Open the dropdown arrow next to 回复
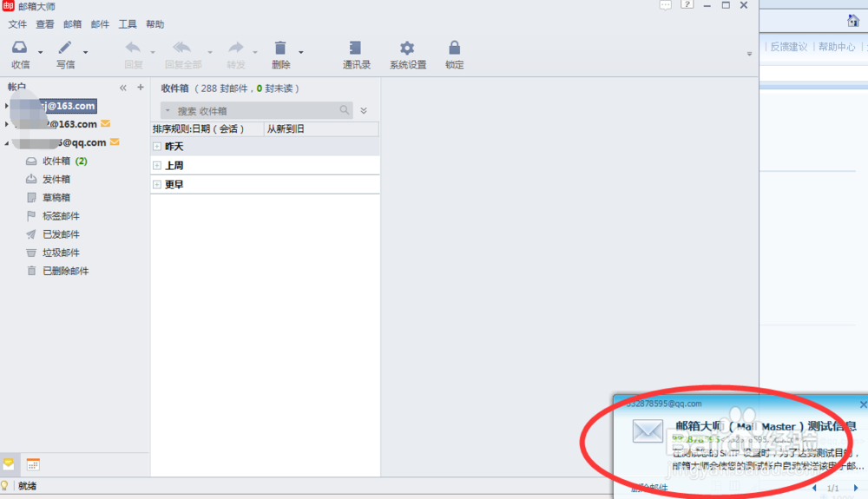The width and height of the screenshot is (868, 499). [x=153, y=52]
